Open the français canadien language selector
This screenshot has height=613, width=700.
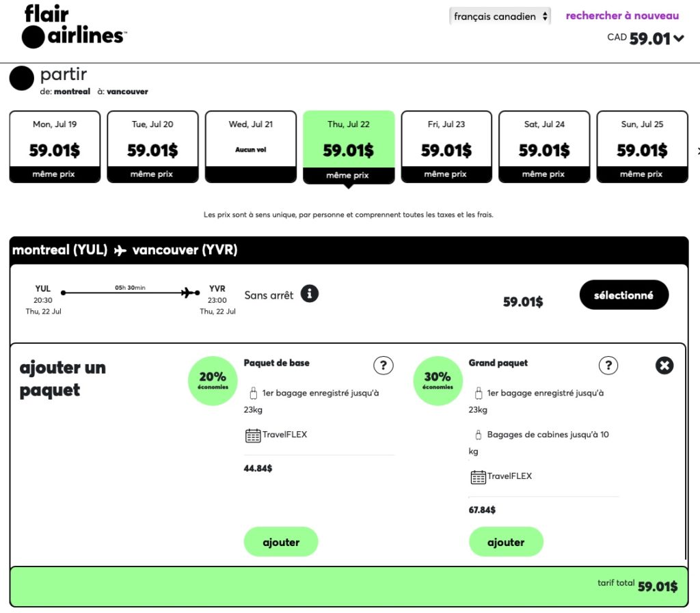coord(501,15)
